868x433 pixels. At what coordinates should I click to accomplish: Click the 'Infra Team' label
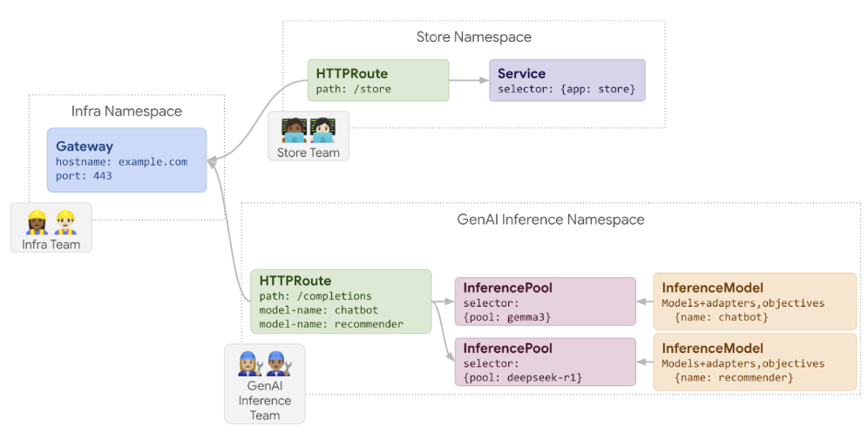pos(51,244)
